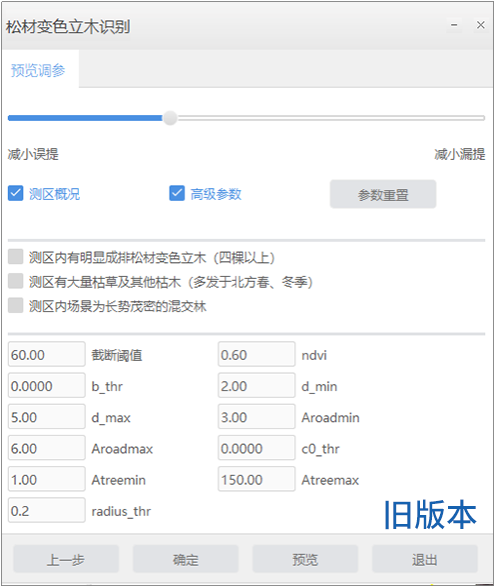
Task: Click into the b_thr input box
Action: 47,385
